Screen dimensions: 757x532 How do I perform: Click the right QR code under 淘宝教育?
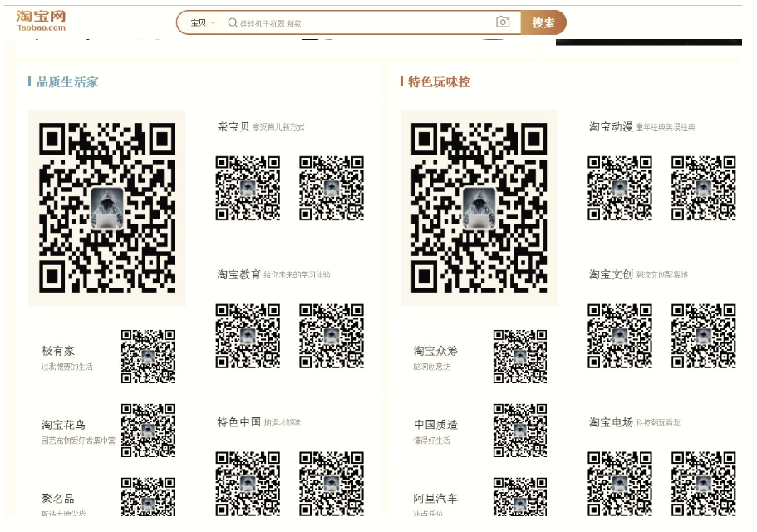pos(332,336)
